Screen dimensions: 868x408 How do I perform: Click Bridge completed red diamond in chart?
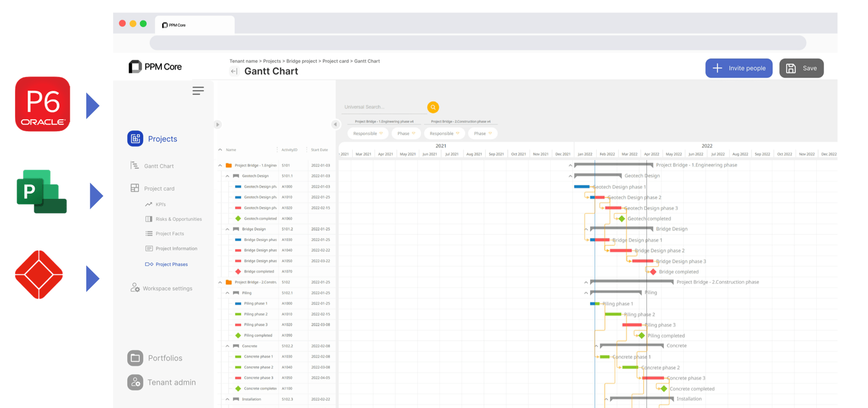[x=653, y=272]
